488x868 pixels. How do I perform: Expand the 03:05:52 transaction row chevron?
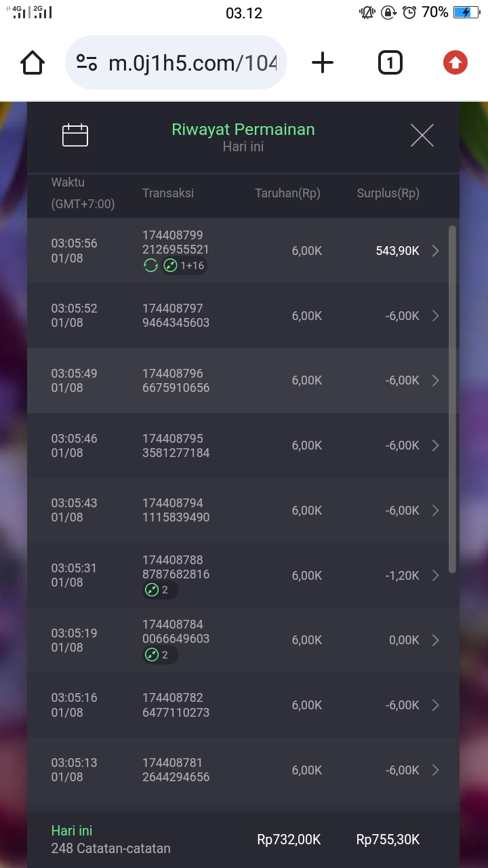click(x=436, y=316)
